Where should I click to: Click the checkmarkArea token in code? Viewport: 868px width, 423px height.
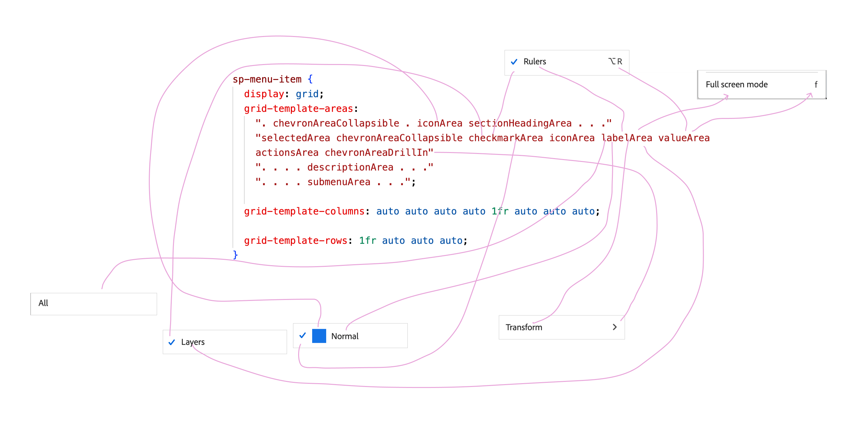point(506,138)
